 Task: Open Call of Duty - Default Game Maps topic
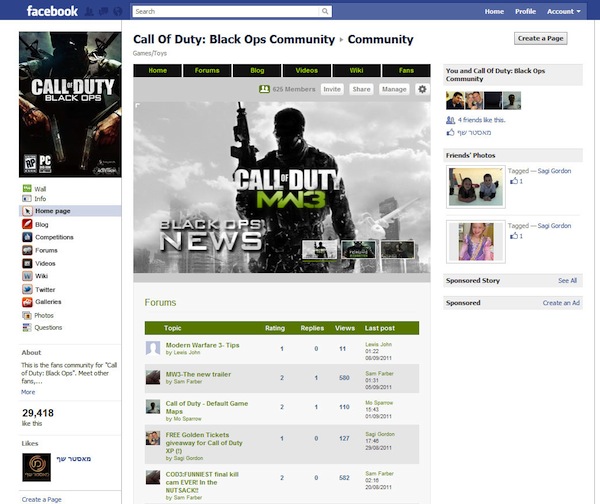[207, 407]
